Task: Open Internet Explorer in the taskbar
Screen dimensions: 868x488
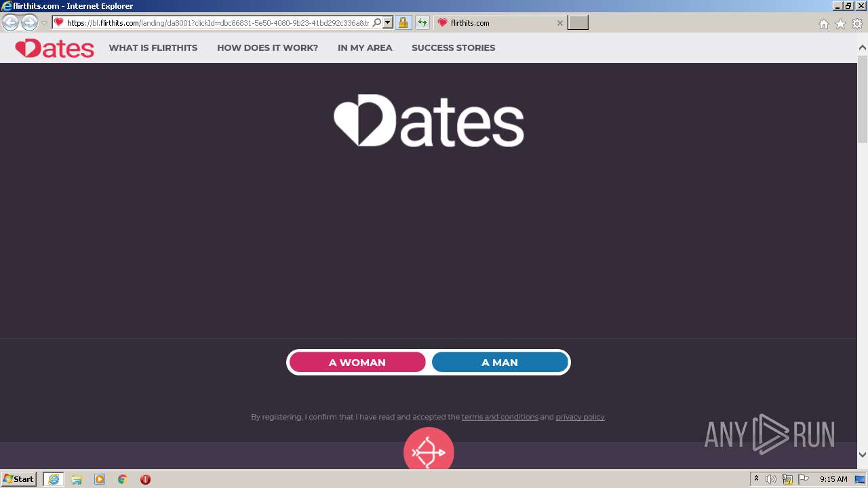Action: (54, 479)
